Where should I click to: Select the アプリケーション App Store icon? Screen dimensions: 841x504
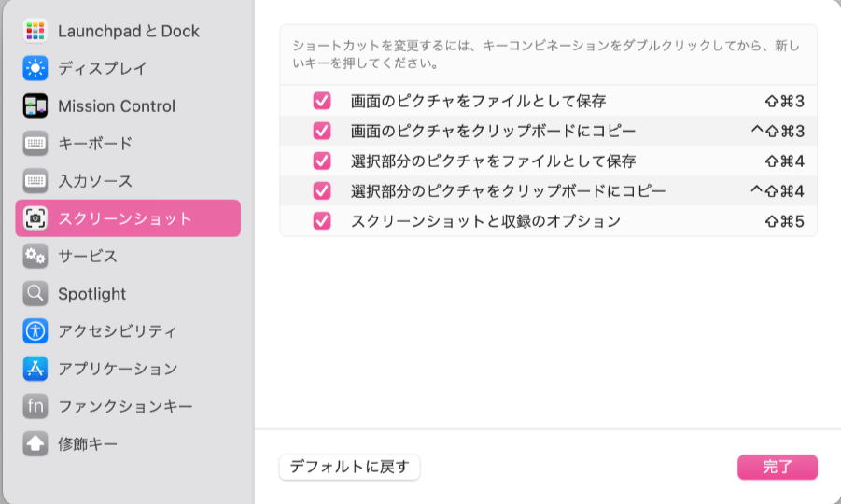click(x=35, y=369)
